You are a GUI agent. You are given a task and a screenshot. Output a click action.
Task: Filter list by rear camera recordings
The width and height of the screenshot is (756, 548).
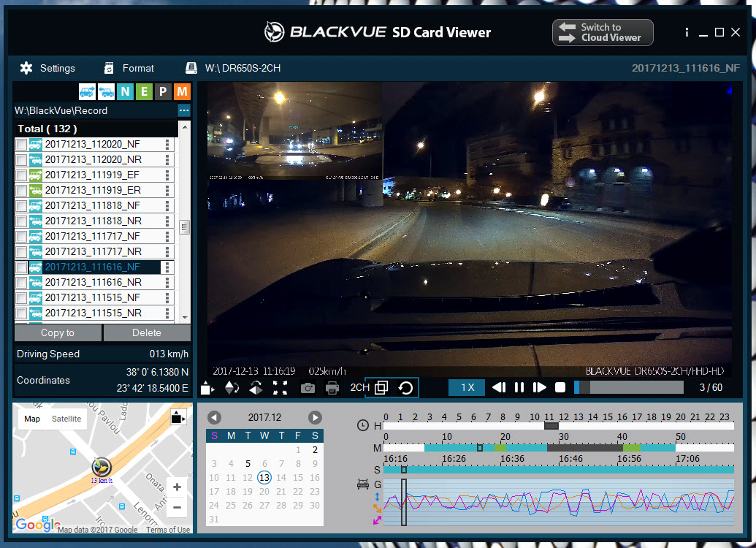point(106,91)
